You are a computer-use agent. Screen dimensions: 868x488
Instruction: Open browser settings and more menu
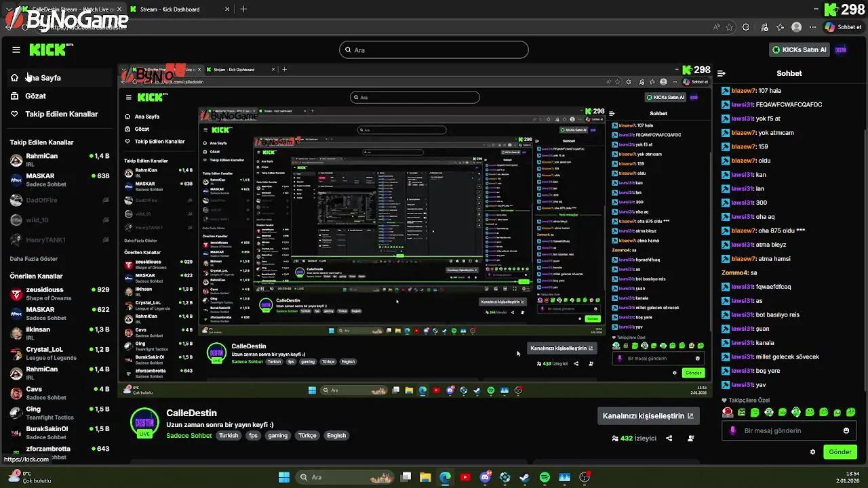(812, 27)
